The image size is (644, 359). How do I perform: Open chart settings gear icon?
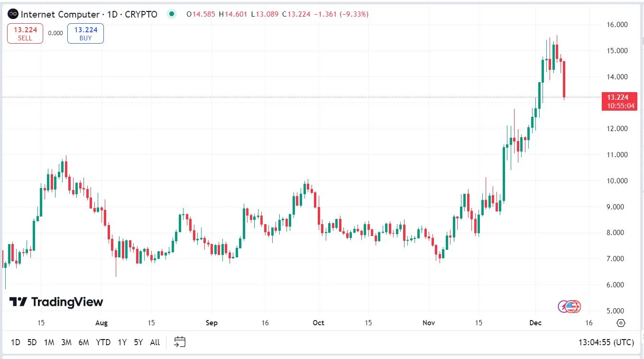pos(621,323)
